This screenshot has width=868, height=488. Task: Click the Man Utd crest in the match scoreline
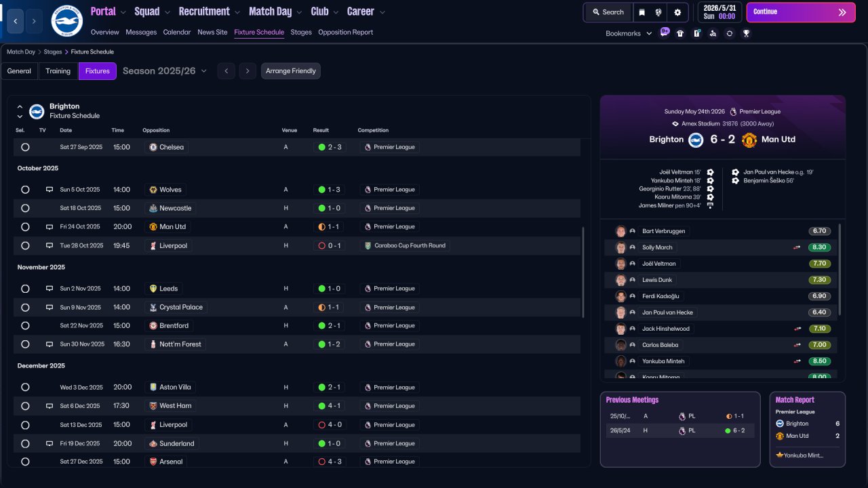click(749, 140)
